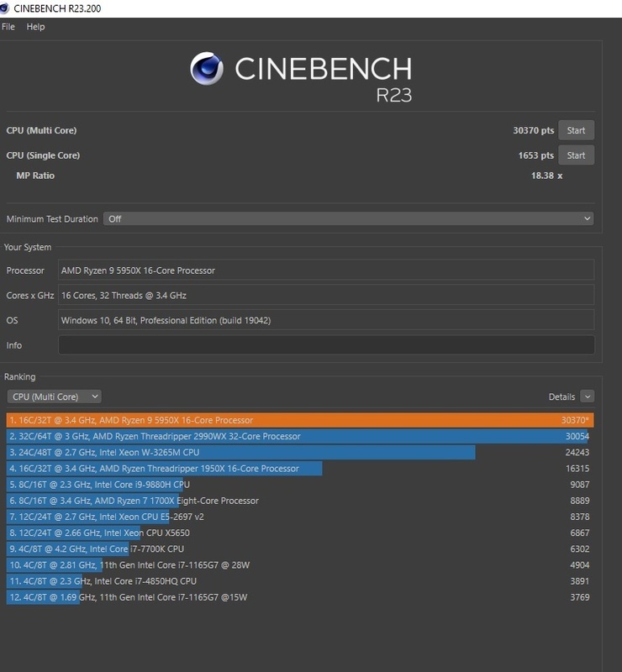The image size is (622, 672).
Task: Click the Cinebench R23 sphere logo
Action: [x=207, y=71]
